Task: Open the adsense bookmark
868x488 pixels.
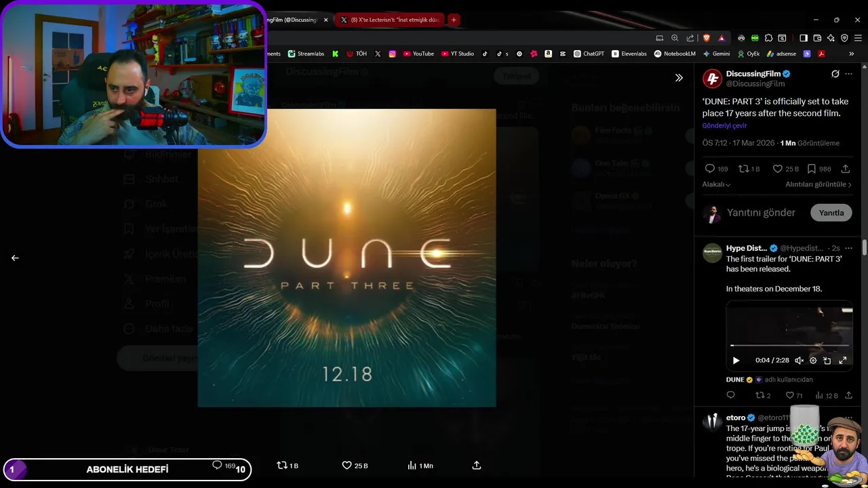Action: pyautogui.click(x=781, y=54)
